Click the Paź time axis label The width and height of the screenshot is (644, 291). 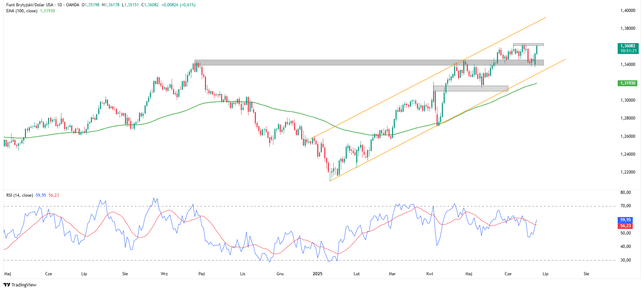202,274
